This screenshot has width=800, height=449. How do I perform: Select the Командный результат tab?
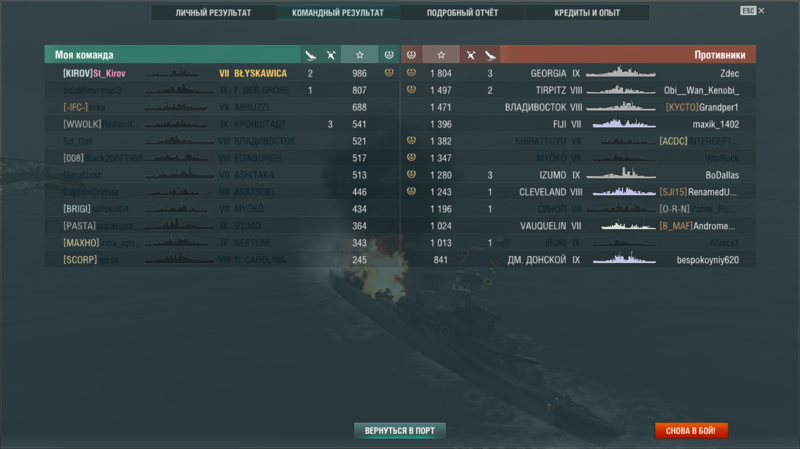(x=338, y=13)
